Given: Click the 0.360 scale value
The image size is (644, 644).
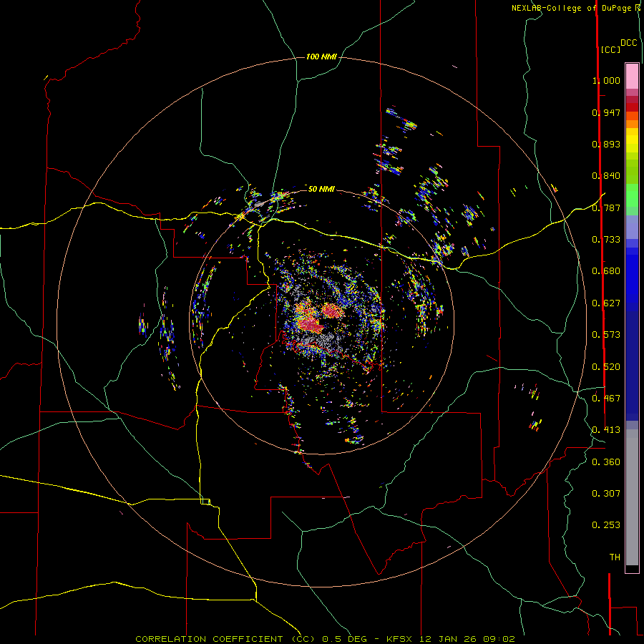Looking at the screenshot, I should pyautogui.click(x=606, y=462).
